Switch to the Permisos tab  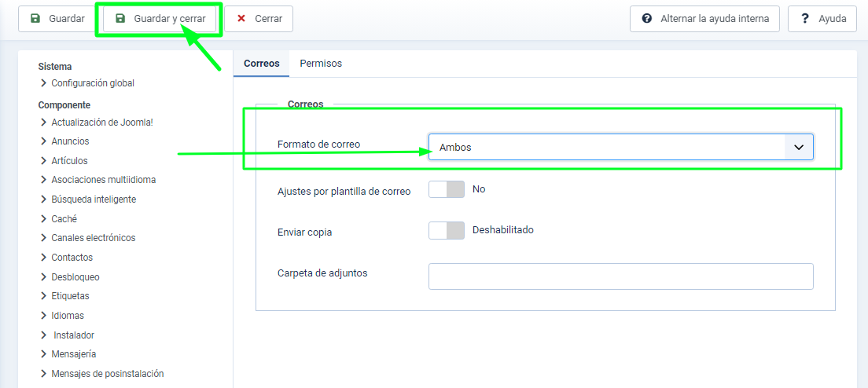pyautogui.click(x=321, y=64)
